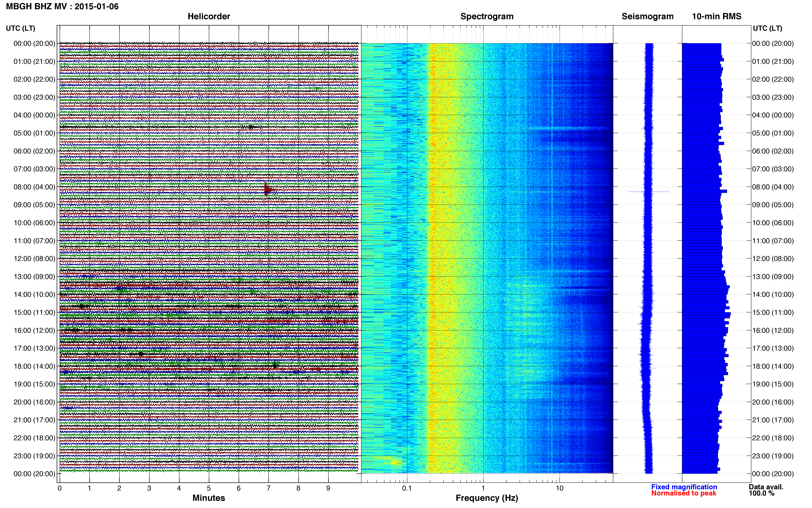Image resolution: width=812 pixels, height=508 pixels.
Task: Click the 'Helicorder' panel heading
Action: tap(209, 16)
